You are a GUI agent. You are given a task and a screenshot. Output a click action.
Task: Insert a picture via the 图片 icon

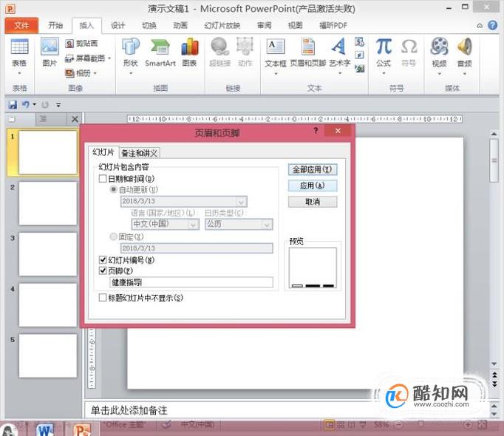(50, 52)
